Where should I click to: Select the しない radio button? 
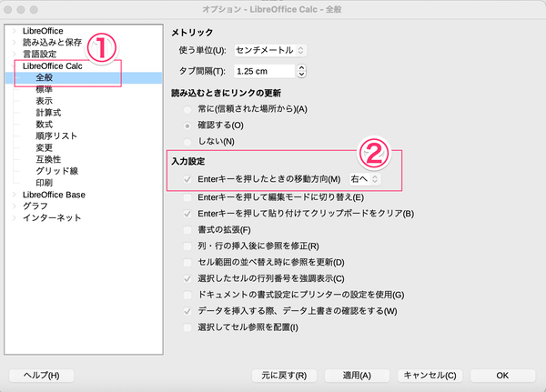(x=187, y=142)
